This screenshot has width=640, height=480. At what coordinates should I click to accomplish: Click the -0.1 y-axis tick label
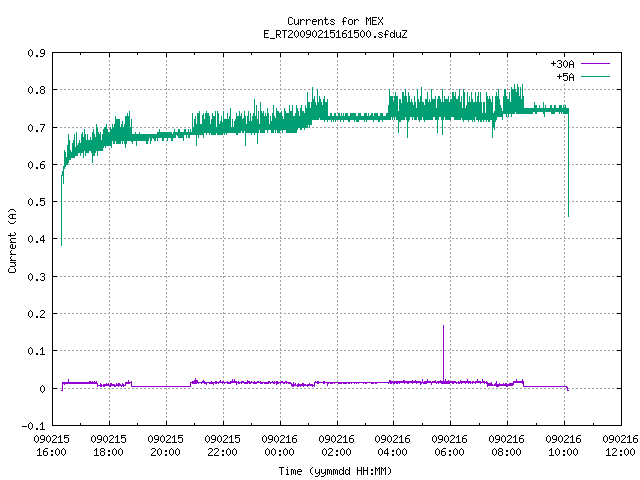click(33, 426)
